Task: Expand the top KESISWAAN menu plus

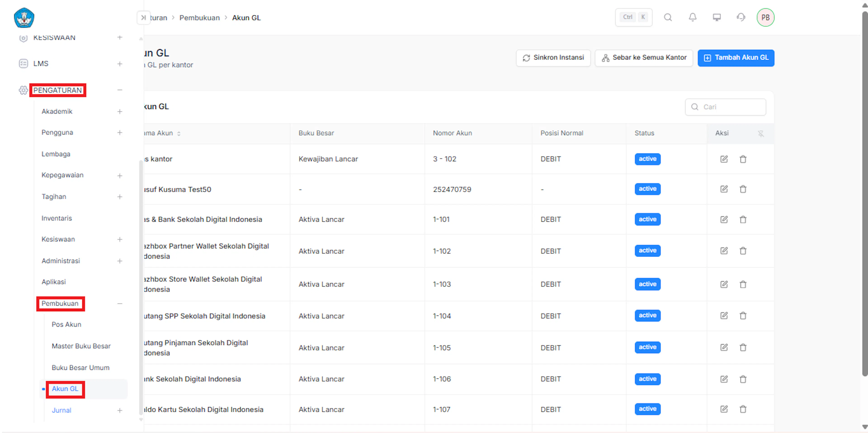Action: point(120,37)
